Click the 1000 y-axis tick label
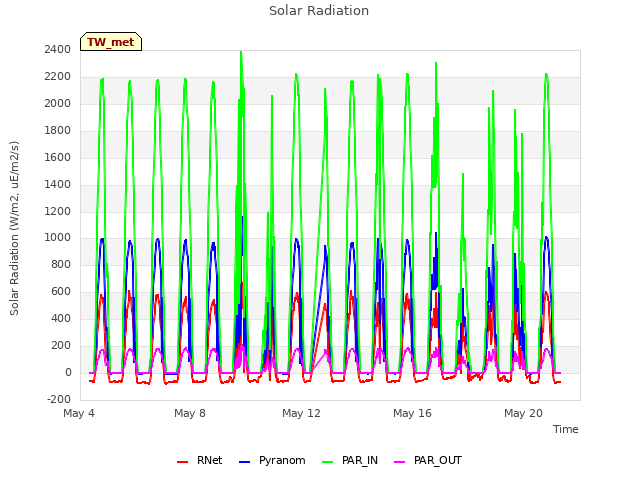The height and width of the screenshot is (480, 640). point(58,238)
